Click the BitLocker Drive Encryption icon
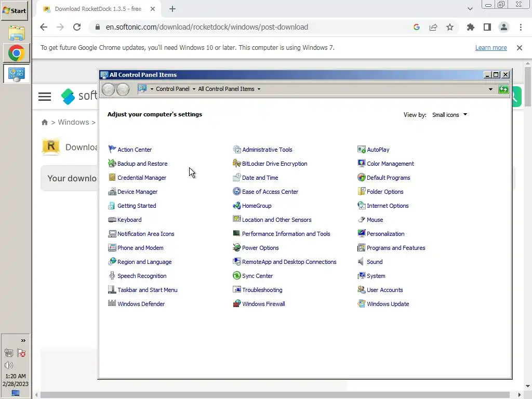Screen dimensions: 532x399 point(236,163)
